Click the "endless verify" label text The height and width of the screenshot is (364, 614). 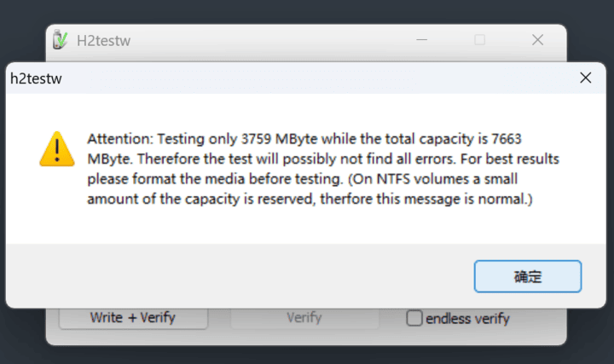pos(467,319)
